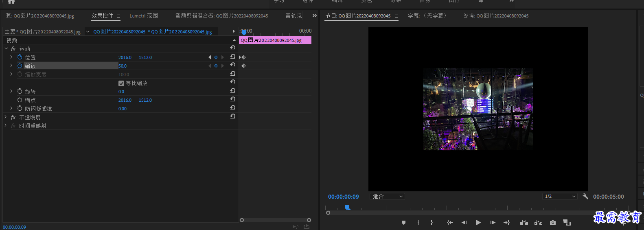Reset the 缩放 parameter

pos(233,65)
